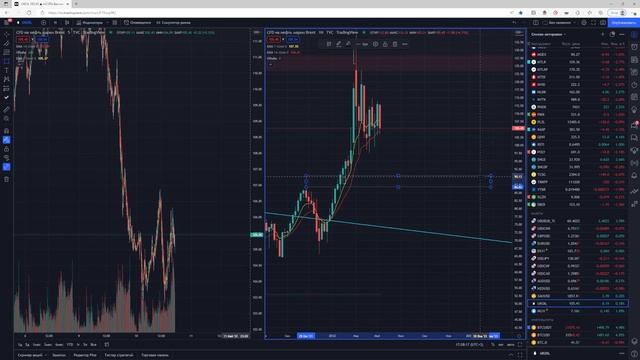This screenshot has width=640, height=360.
Task: Open line thickness dropdown in floating toolbar
Action: tap(362, 44)
